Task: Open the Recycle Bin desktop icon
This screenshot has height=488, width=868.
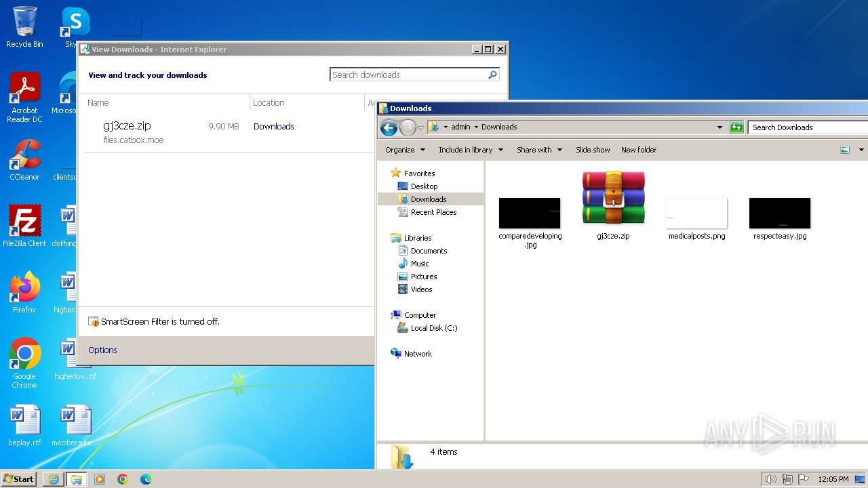Action: click(24, 27)
